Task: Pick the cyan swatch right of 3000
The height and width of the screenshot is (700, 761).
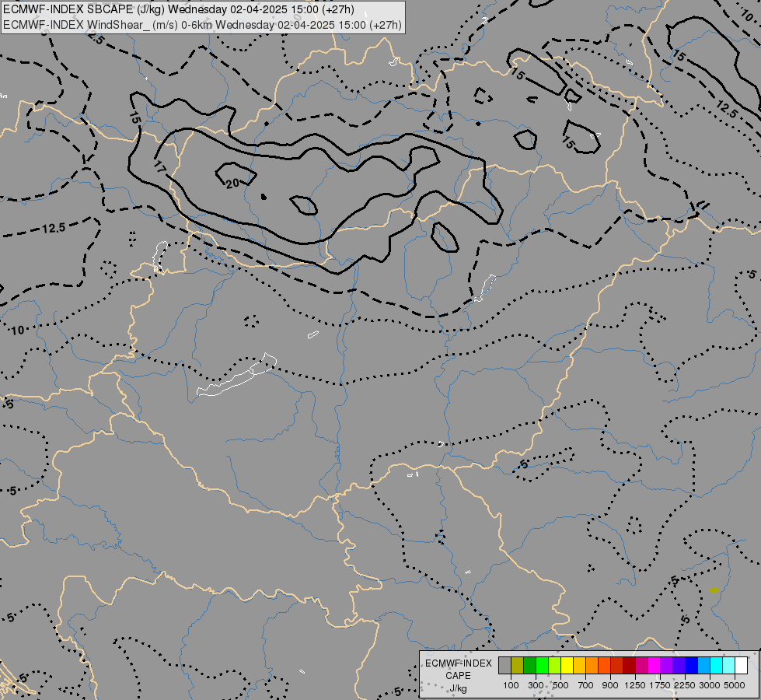Action: tap(717, 666)
